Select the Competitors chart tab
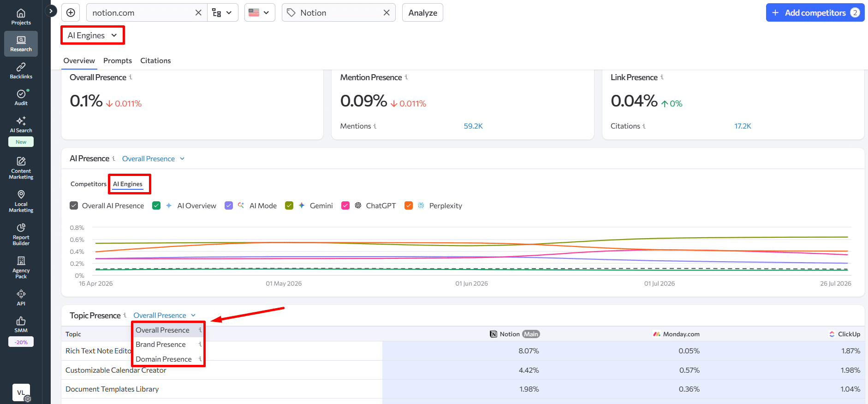The height and width of the screenshot is (404, 868). click(89, 184)
